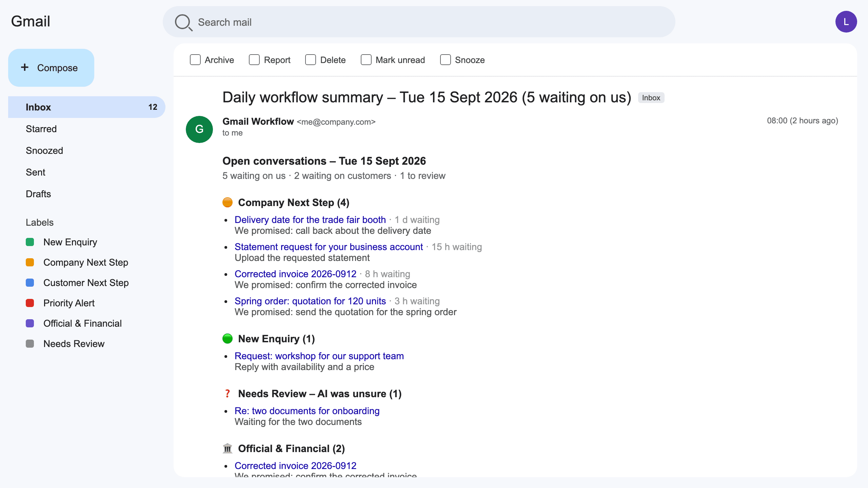Select the Customer Next Step label

[x=86, y=283]
